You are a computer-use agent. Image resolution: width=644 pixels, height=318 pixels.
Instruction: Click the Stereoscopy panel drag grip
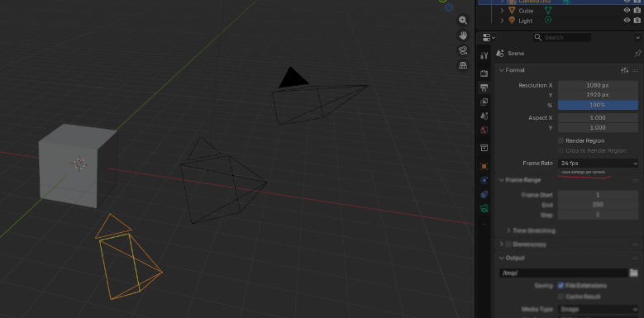[x=636, y=244]
